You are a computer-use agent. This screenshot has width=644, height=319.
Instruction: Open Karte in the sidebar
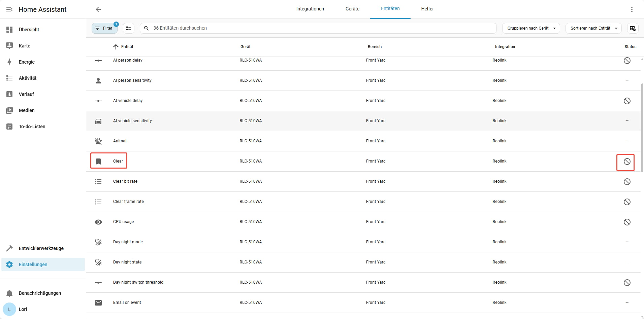pyautogui.click(x=43, y=46)
